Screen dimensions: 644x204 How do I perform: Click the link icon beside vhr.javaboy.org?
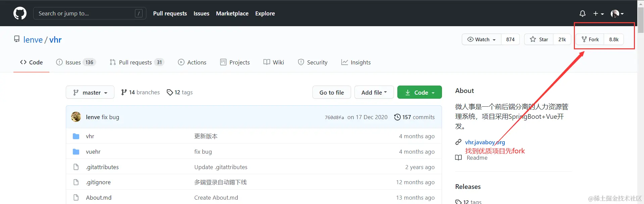pos(458,142)
